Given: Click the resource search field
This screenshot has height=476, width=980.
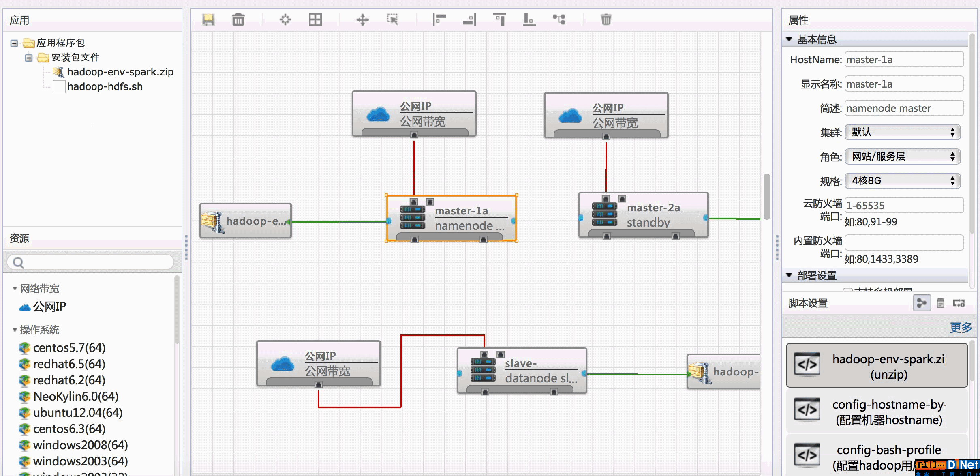Looking at the screenshot, I should click(91, 262).
